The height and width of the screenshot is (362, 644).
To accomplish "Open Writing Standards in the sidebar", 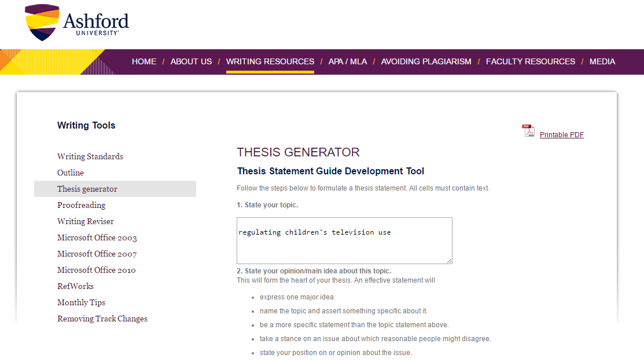I will (x=90, y=156).
